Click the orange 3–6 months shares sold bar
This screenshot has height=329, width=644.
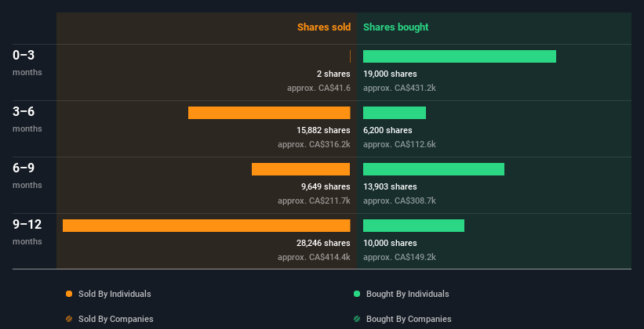click(269, 113)
